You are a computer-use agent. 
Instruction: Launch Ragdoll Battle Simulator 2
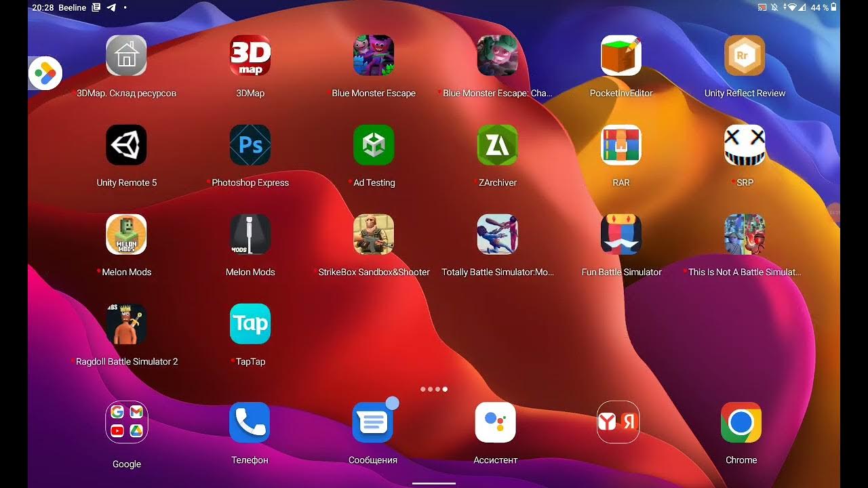(126, 323)
